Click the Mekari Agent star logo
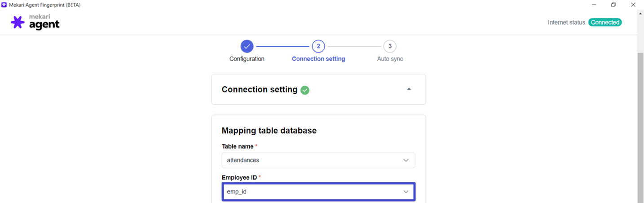Image resolution: width=644 pixels, height=203 pixels. [x=18, y=22]
